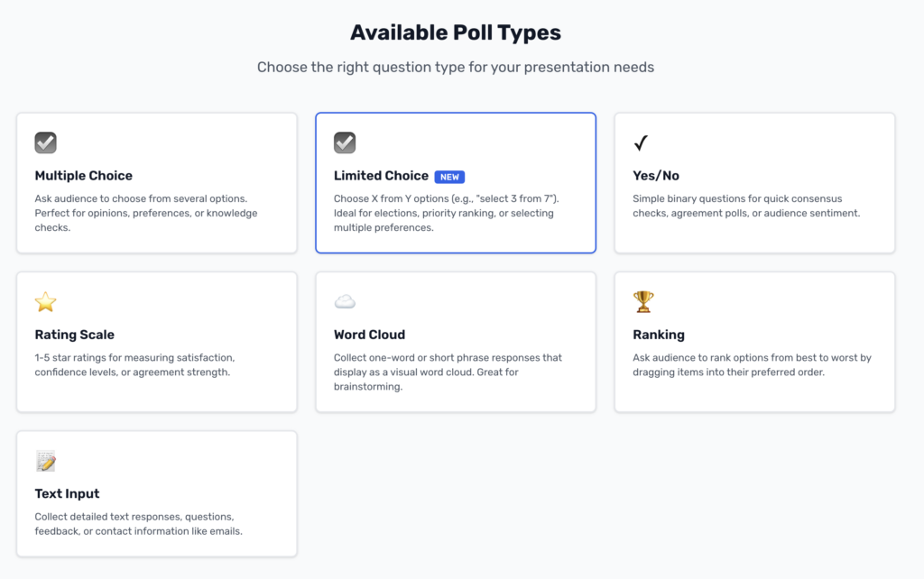Click the Yes/No checkmark icon

point(642,143)
